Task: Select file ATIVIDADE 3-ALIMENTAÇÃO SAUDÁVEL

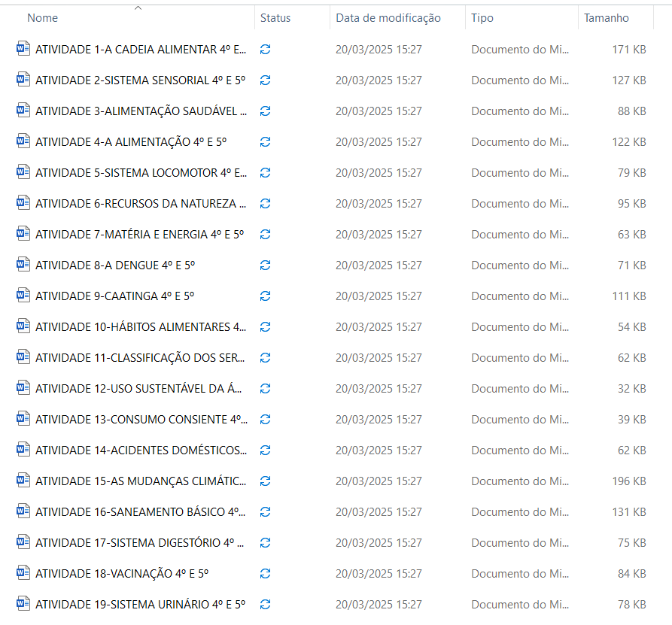Action: coord(141,111)
